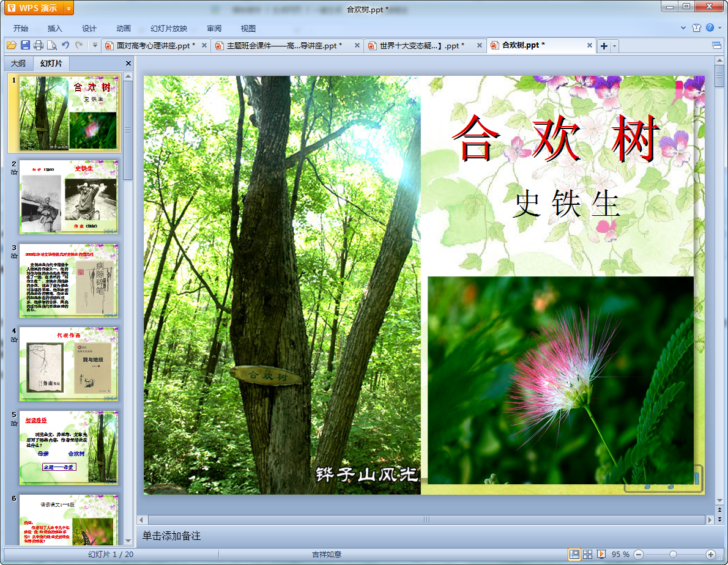
Task: Switch to the 大纲 outline pane tab
Action: [x=18, y=63]
